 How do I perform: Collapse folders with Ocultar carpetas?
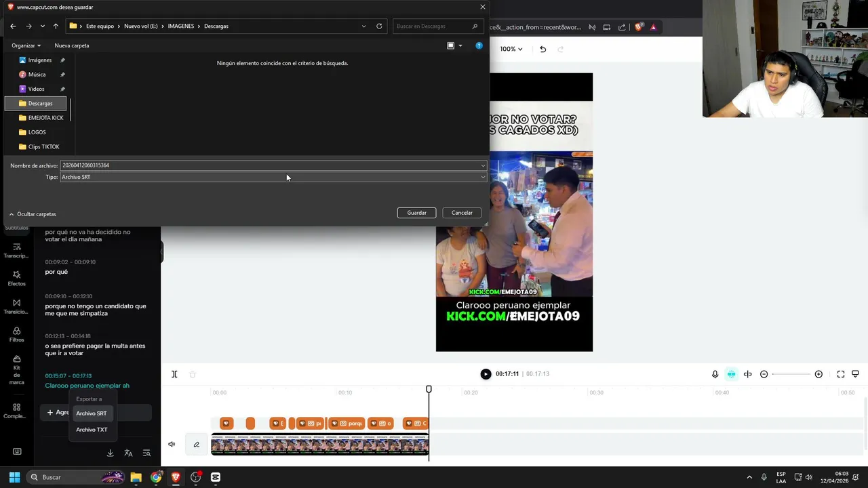[33, 214]
